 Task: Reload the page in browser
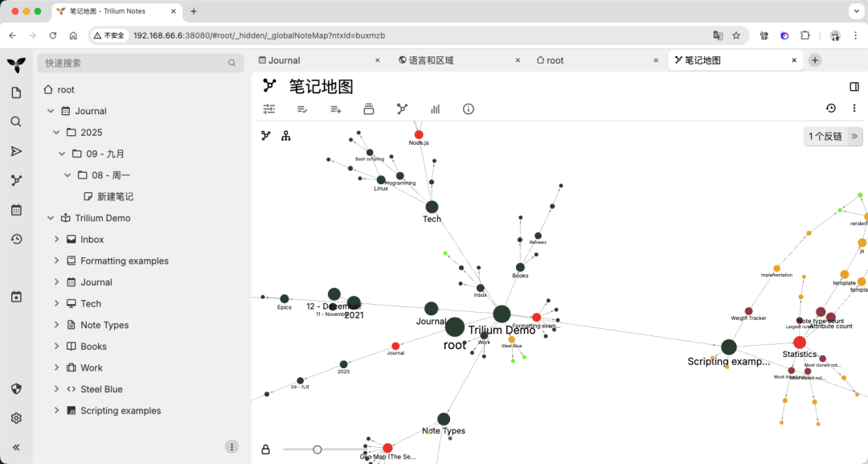click(x=52, y=35)
